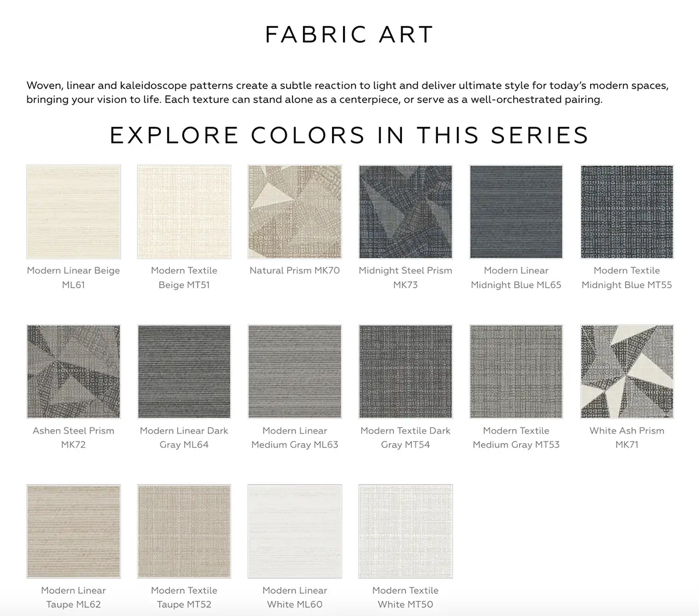Choose the Midnight Steel Prism MK73 swatch

tap(405, 212)
